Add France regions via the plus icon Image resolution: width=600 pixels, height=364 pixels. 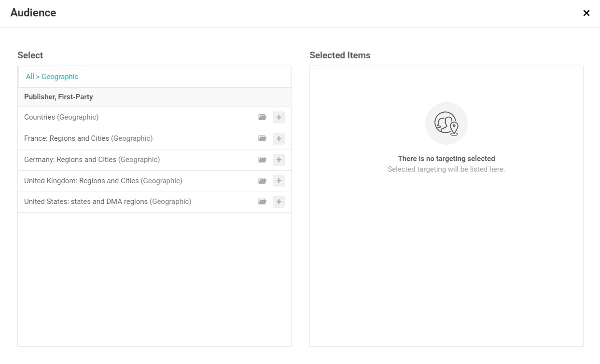pyautogui.click(x=279, y=138)
